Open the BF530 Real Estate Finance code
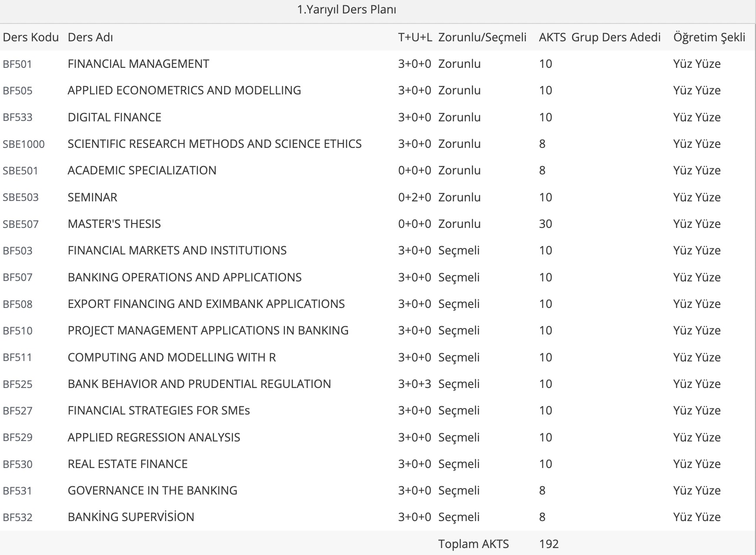The image size is (756, 555). [17, 465]
